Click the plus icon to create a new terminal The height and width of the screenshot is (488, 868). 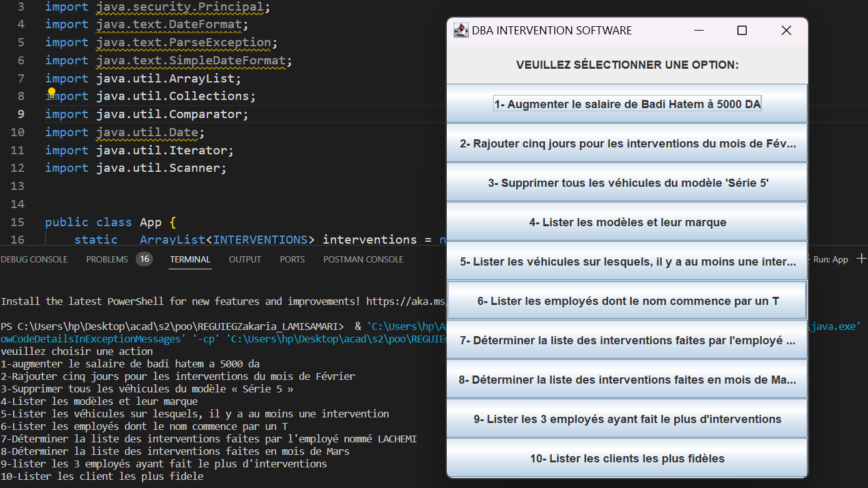coord(862,259)
